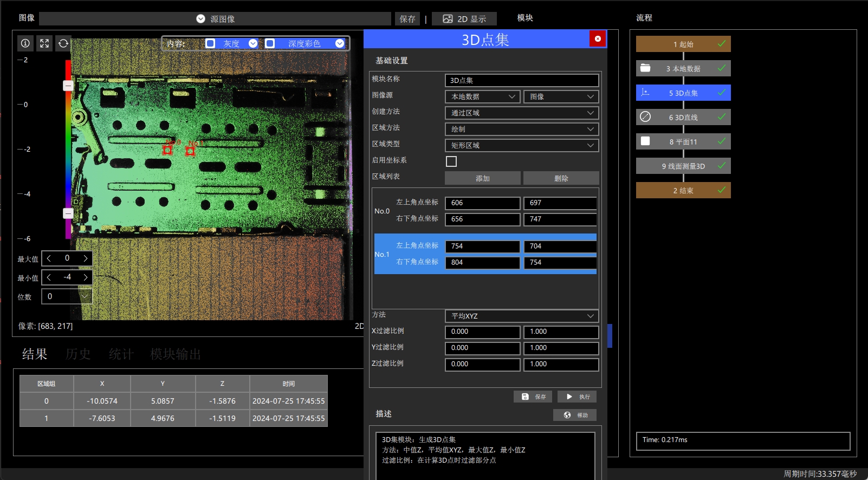Open the 方法 dropdown showing 平均XYZ
This screenshot has height=480, width=868.
click(x=522, y=316)
